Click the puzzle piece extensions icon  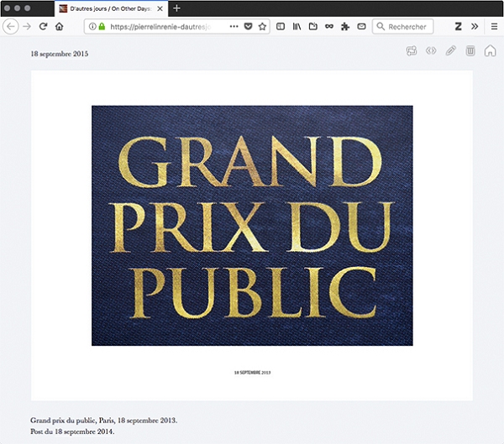[345, 27]
